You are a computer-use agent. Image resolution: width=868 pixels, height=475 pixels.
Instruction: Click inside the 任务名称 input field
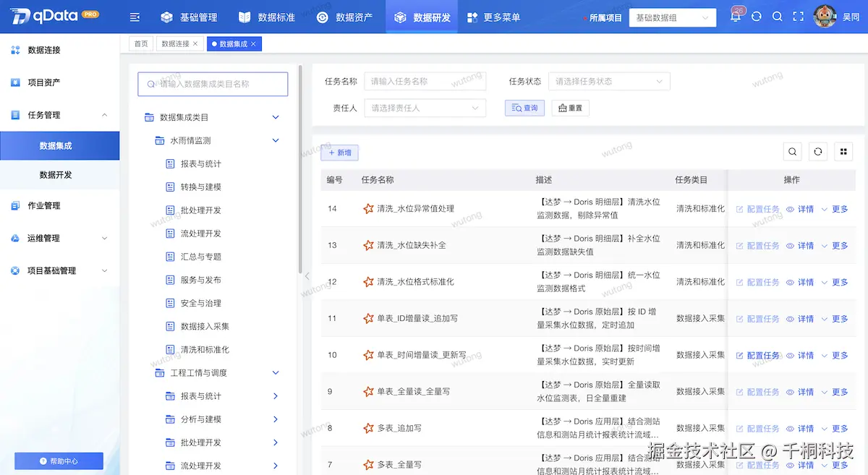(425, 81)
